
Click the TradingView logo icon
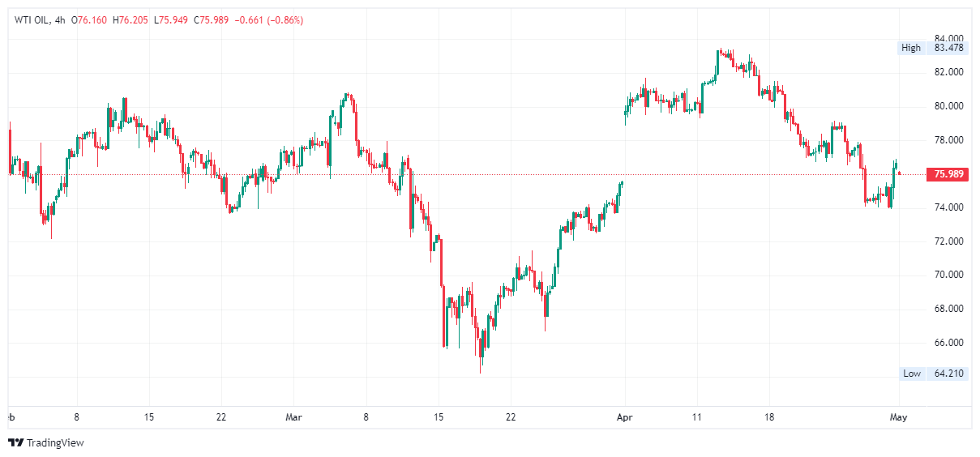tap(15, 442)
